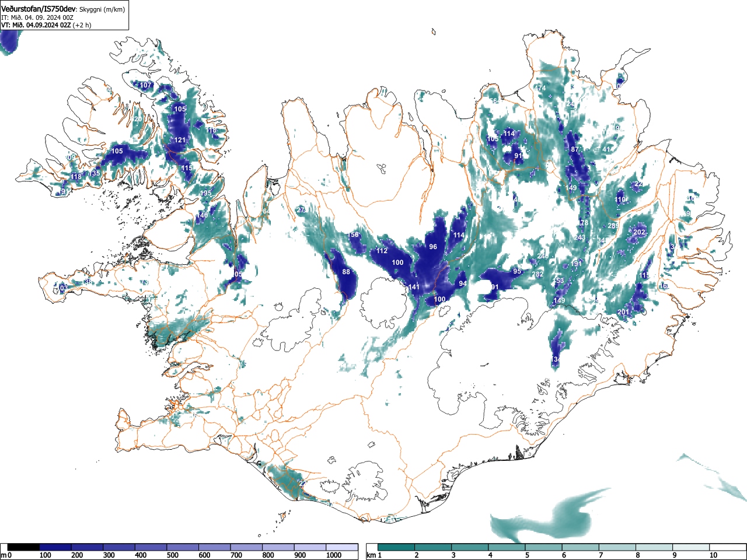Click the 'km 1' label on kilometer scale
The height and width of the screenshot is (560, 747).
coord(374,555)
